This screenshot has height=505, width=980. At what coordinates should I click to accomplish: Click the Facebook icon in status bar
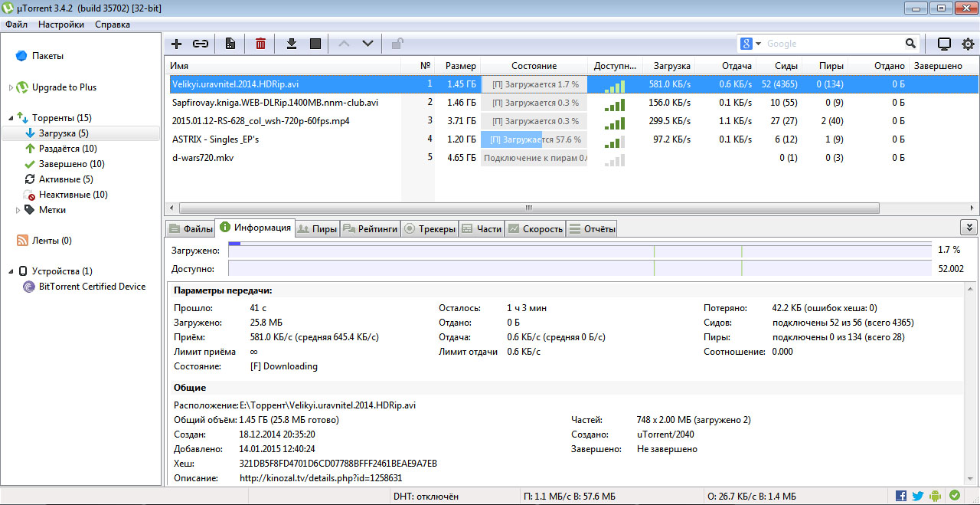tap(901, 496)
